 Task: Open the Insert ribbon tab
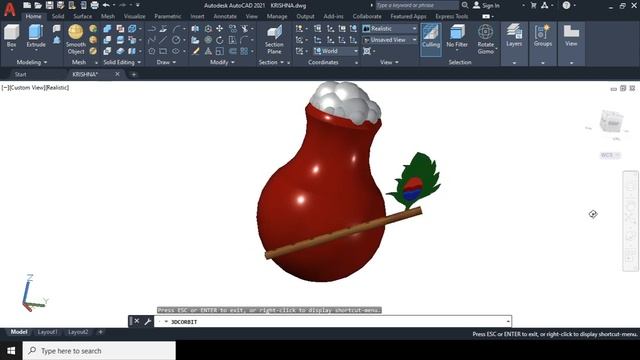(197, 16)
